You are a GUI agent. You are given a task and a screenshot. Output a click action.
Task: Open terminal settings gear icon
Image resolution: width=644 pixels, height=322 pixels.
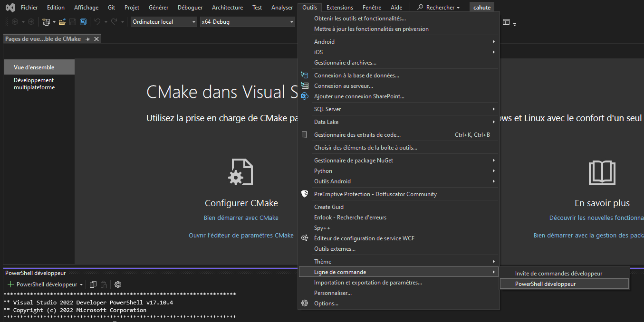118,284
